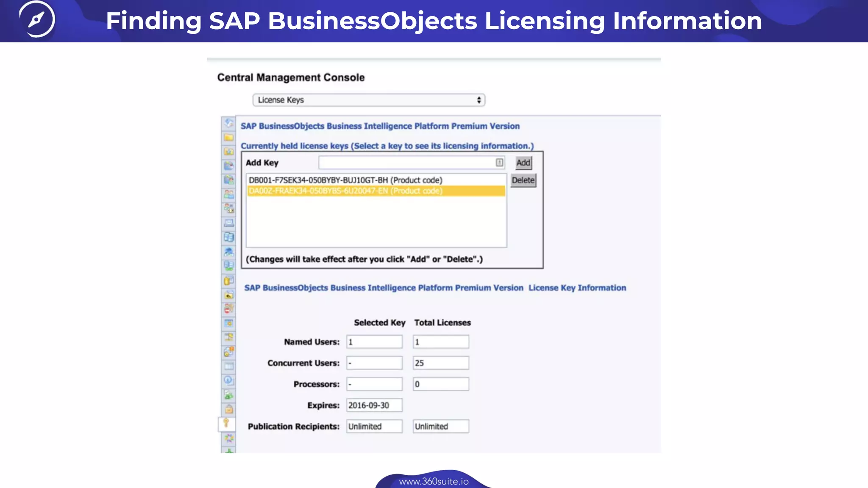The height and width of the screenshot is (488, 868).
Task: Click the small icon inside Add Key field
Action: pyautogui.click(x=499, y=163)
